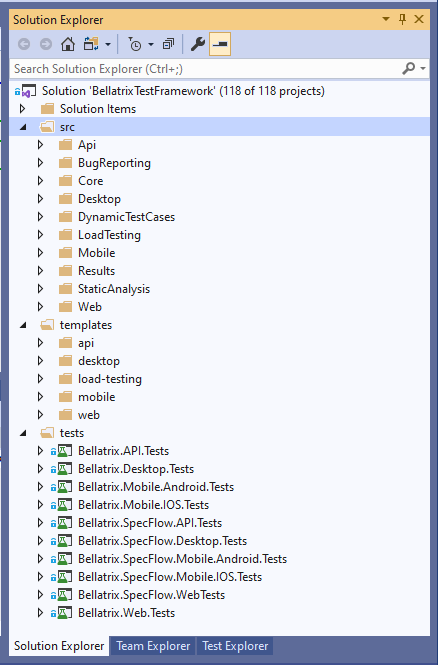Viewport: 438px width, 665px height.
Task: Select the Bellatrix.Web.Tests project
Action: (x=126, y=613)
